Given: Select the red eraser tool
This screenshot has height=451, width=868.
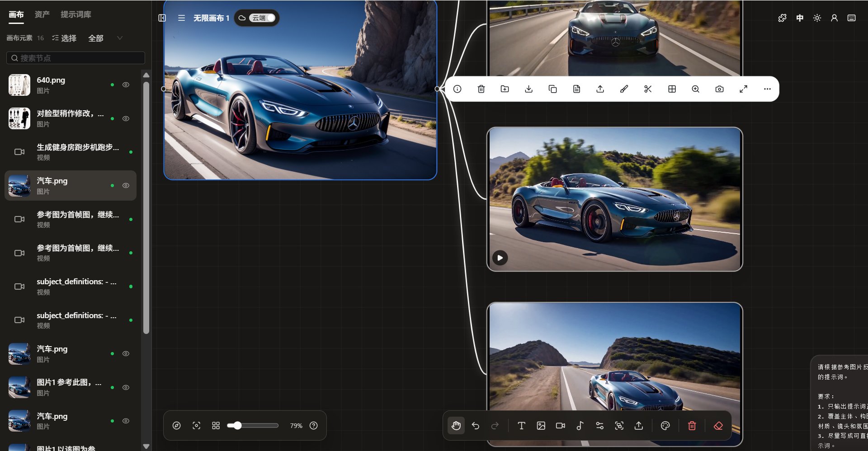Looking at the screenshot, I should click(x=718, y=426).
